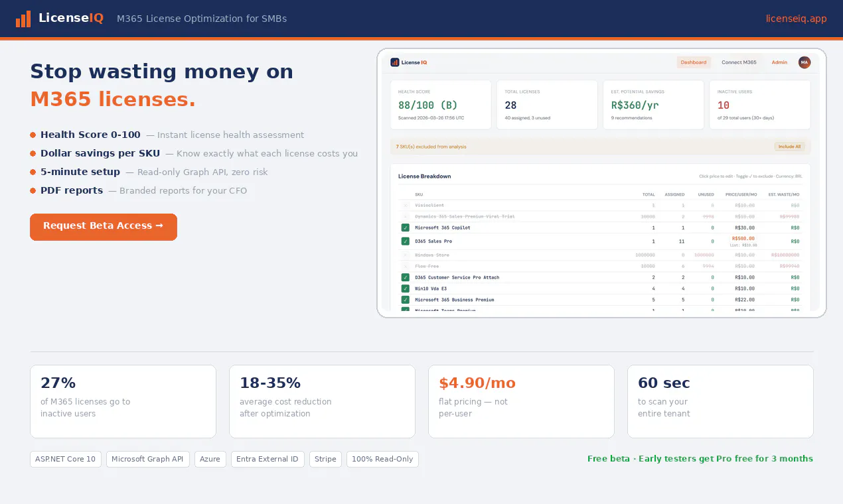The width and height of the screenshot is (843, 504).
Task: Open the licenseiq.app link
Action: 796,19
